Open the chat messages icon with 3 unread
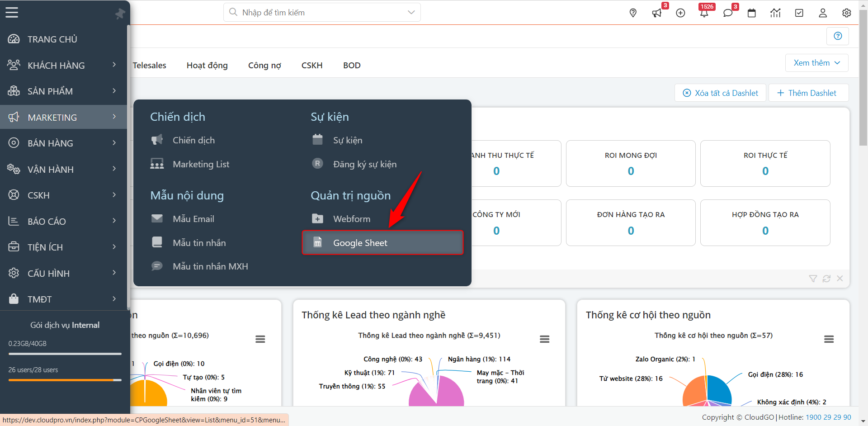 pyautogui.click(x=727, y=13)
